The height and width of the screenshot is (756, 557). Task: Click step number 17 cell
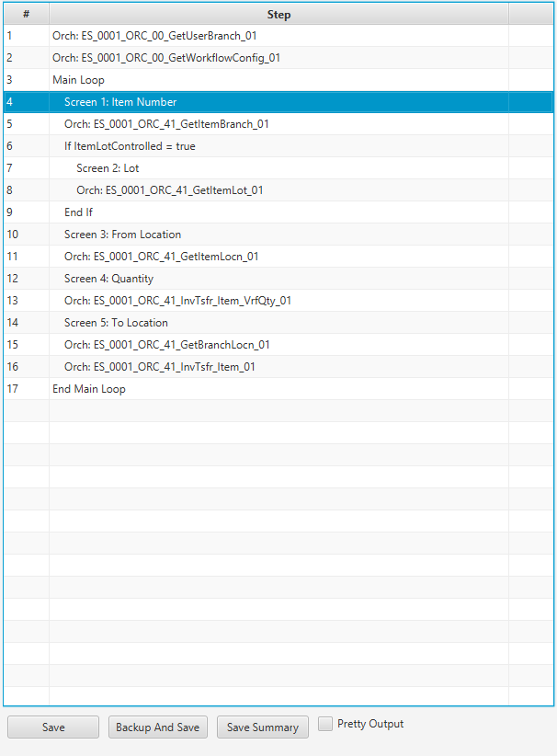click(x=26, y=389)
